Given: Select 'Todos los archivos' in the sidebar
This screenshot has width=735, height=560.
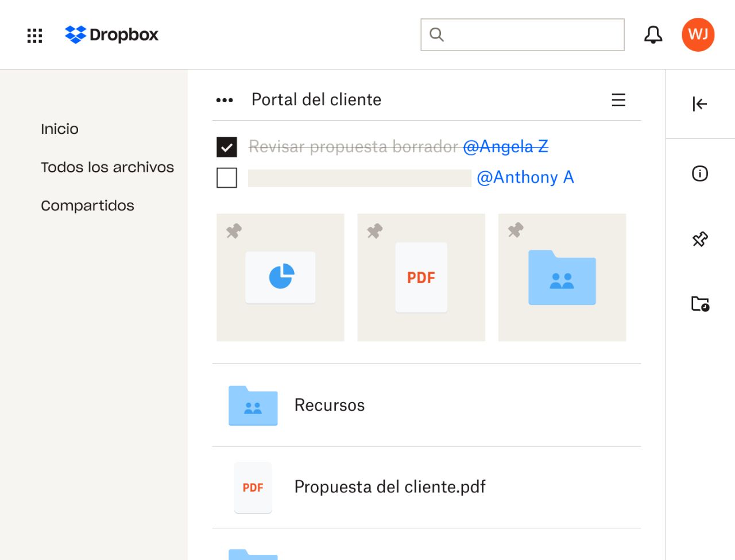Looking at the screenshot, I should (x=107, y=167).
